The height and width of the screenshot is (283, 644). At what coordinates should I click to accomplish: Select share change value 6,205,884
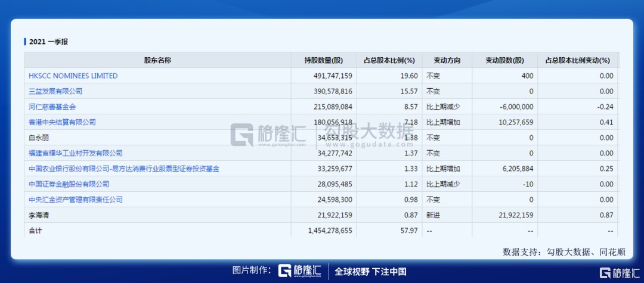(518, 169)
